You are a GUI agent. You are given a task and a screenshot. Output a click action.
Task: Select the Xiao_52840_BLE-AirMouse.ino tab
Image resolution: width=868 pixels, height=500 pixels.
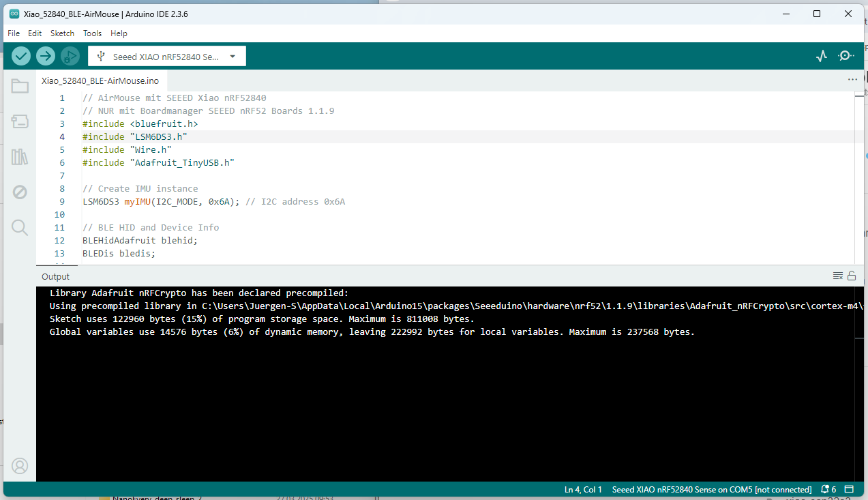point(100,80)
